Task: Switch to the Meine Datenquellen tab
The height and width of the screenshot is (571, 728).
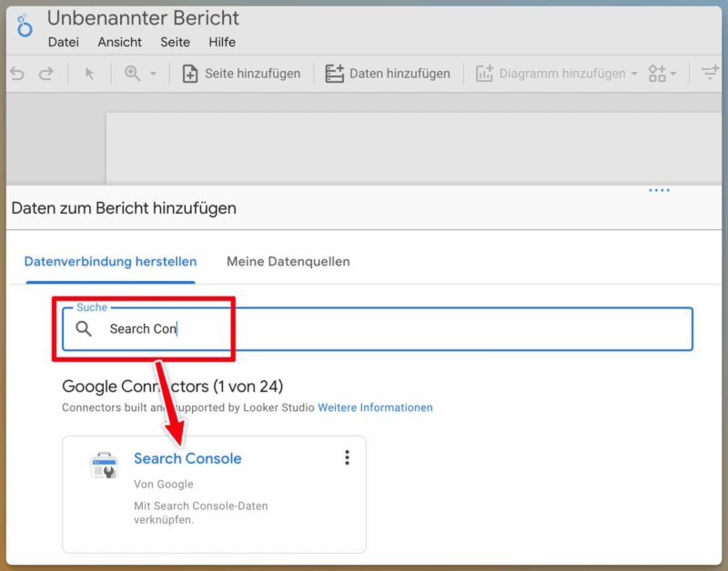Action: click(288, 261)
